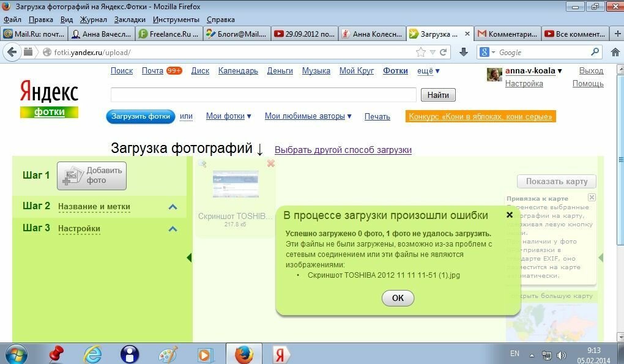624x364 pixels.
Task: Click the magnifier icon on photo thumbnail
Action: click(x=201, y=163)
